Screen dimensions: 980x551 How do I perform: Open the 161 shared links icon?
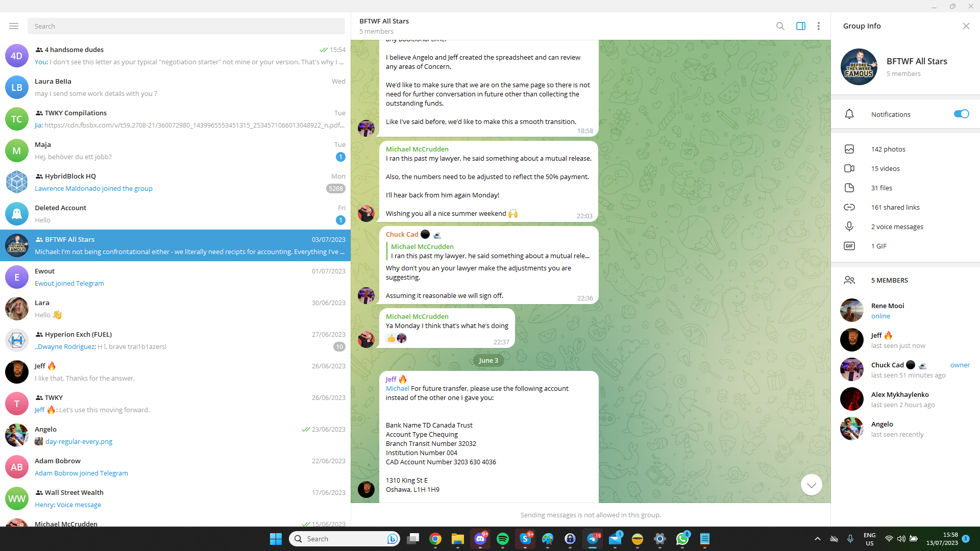pos(849,207)
